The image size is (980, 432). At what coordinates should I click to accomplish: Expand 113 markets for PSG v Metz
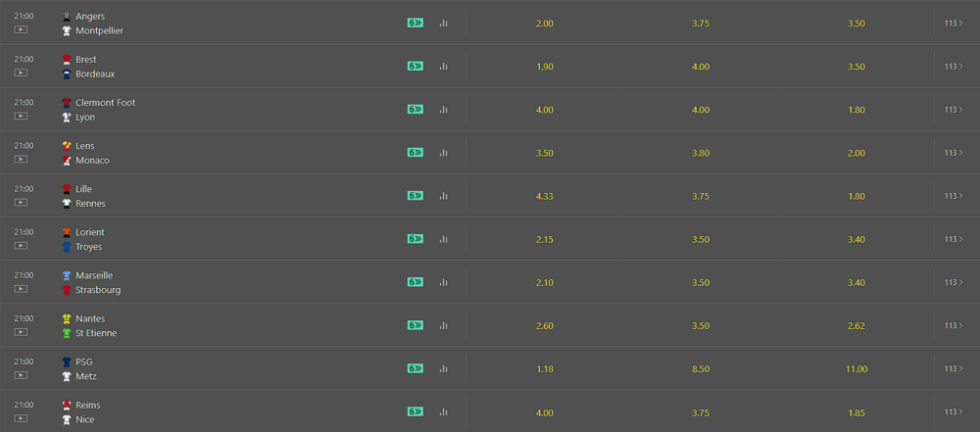tap(954, 368)
